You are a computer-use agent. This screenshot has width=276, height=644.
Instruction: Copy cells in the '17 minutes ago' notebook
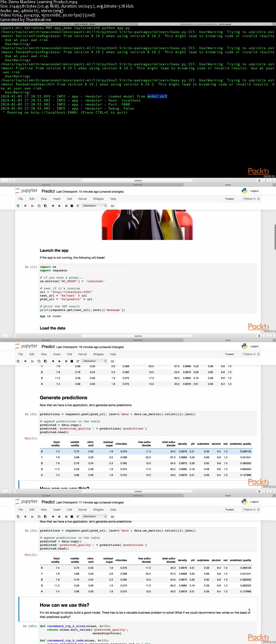point(39,517)
